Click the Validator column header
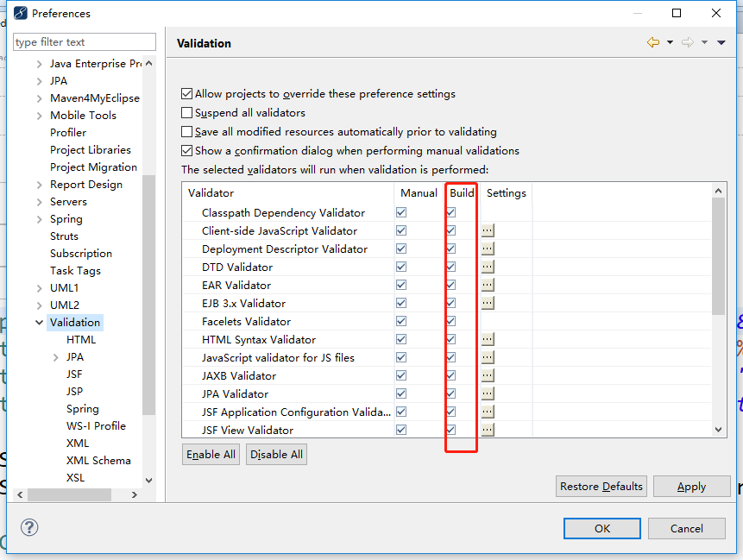Viewport: 743px width, 560px height. pos(288,192)
